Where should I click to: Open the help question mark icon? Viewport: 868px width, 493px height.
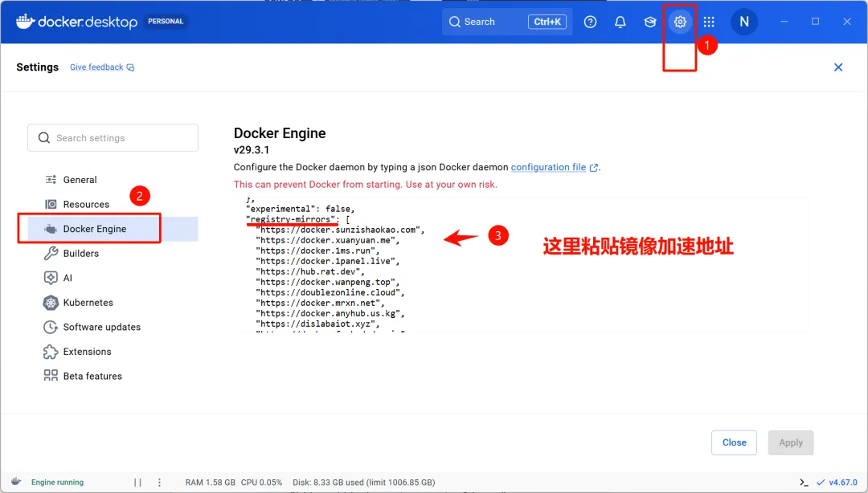click(590, 22)
